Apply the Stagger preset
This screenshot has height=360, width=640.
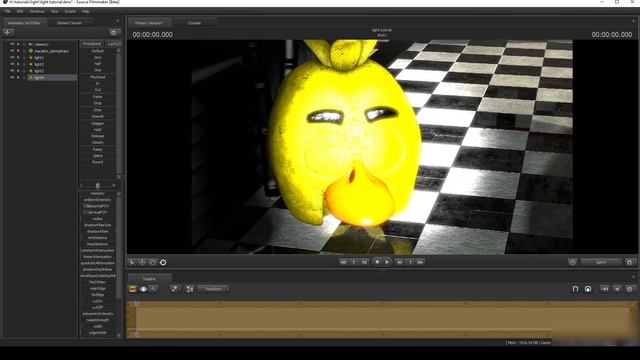point(98,123)
